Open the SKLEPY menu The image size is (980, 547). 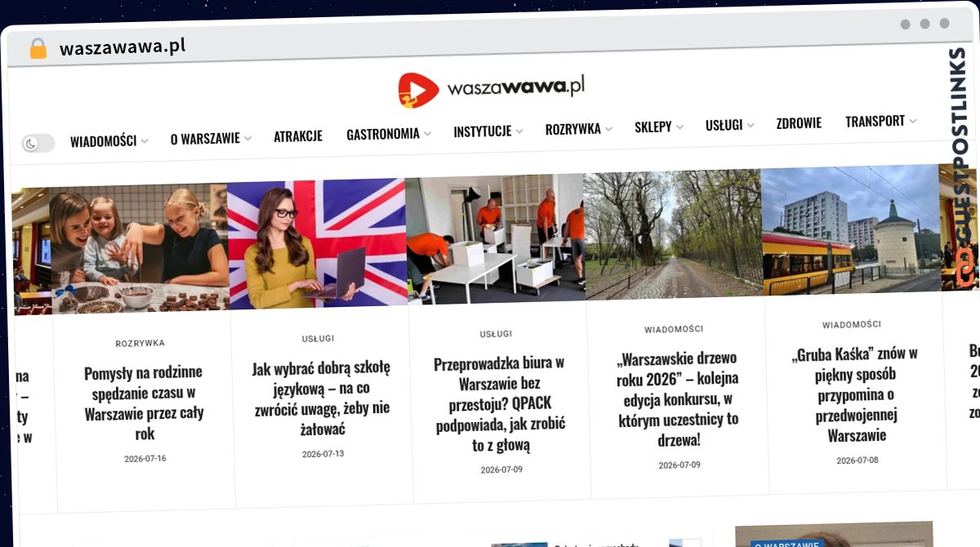(653, 127)
